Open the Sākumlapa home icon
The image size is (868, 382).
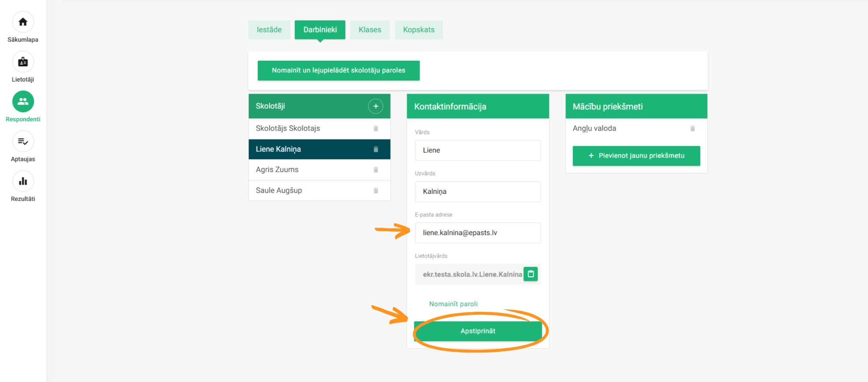coord(23,22)
